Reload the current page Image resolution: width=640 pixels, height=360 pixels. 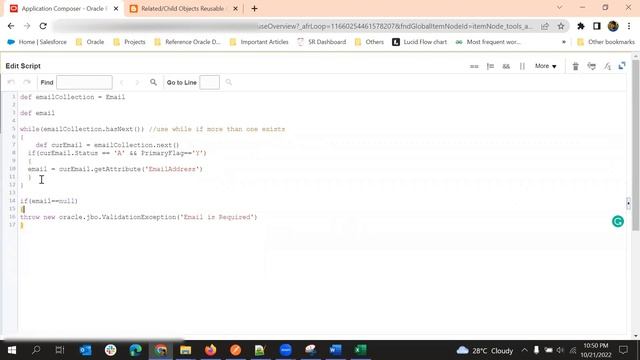[x=43, y=26]
